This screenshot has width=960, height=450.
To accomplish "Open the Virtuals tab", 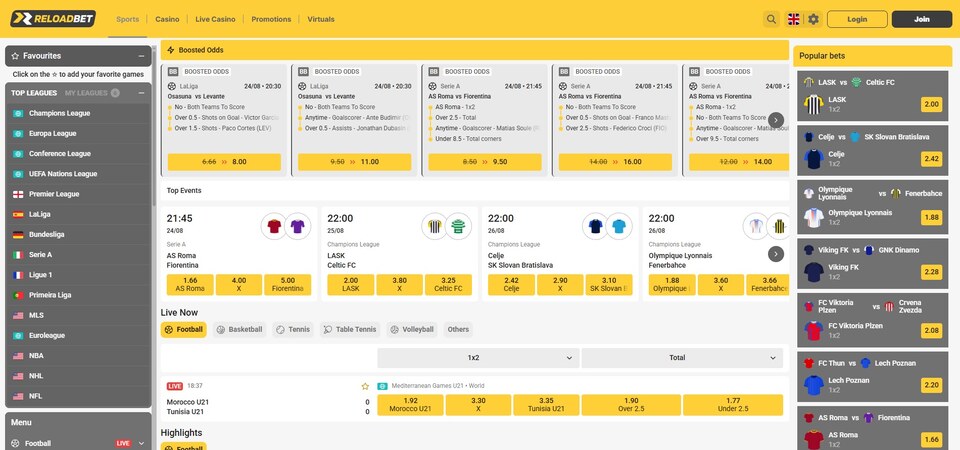I will [321, 20].
